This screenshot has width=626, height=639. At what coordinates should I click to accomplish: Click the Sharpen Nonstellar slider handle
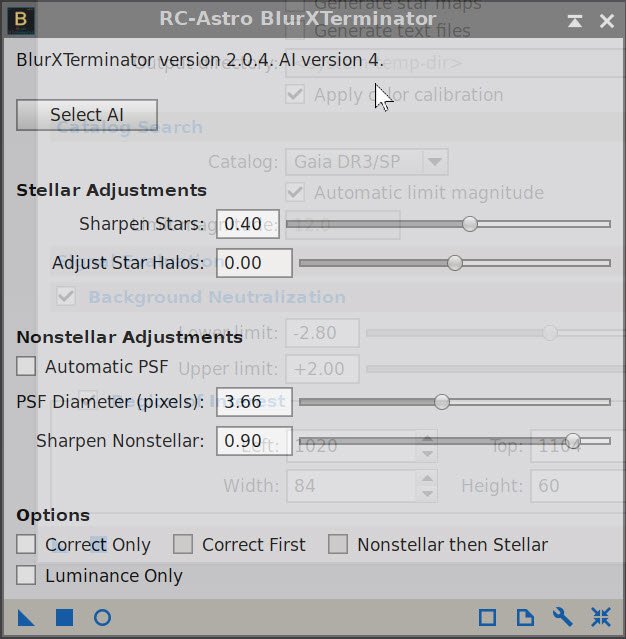[x=573, y=441]
